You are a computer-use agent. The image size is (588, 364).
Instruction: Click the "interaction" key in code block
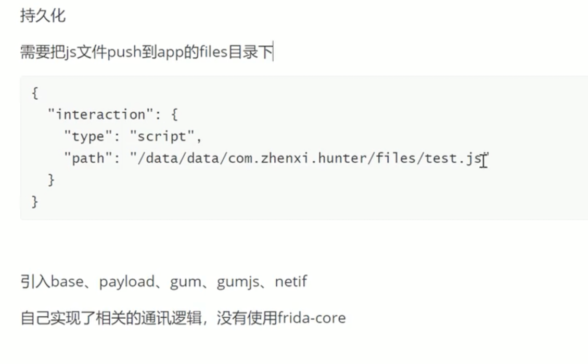[101, 114]
